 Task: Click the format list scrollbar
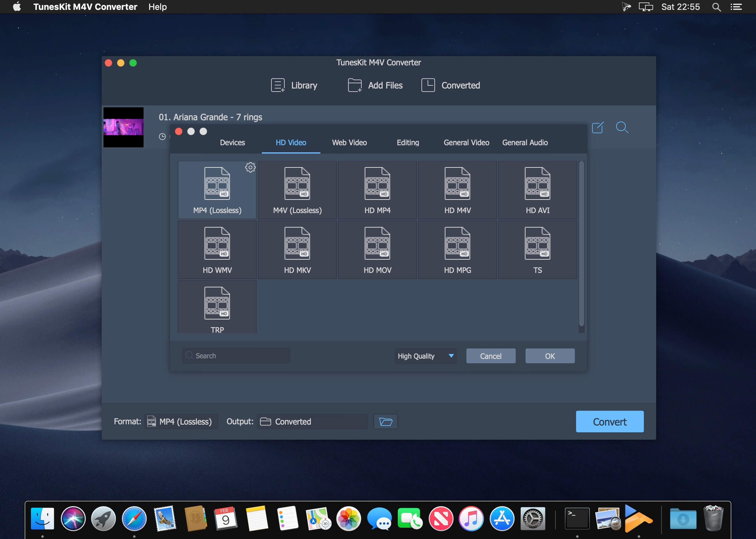point(581,244)
